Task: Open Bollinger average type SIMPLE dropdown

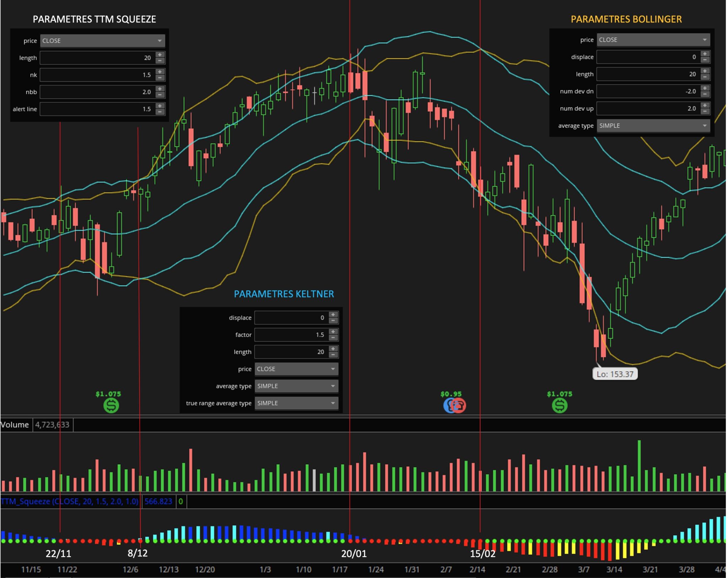Action: coord(653,126)
